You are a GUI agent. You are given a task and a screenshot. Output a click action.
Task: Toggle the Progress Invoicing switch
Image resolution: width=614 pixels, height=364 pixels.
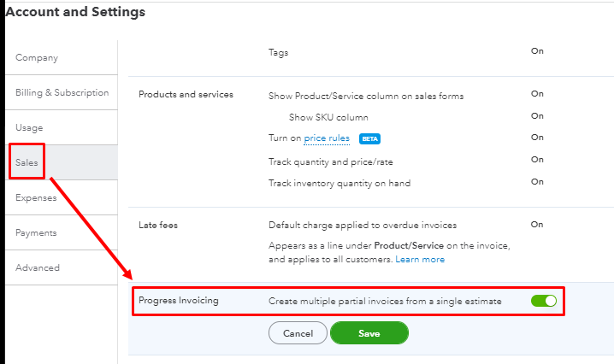click(x=544, y=301)
